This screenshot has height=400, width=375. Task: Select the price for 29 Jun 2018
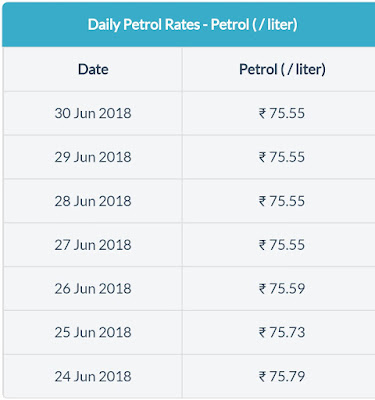tap(282, 157)
